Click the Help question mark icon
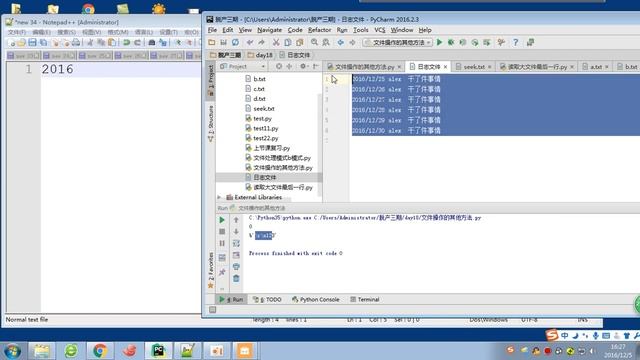The image size is (640, 360). pos(516,42)
